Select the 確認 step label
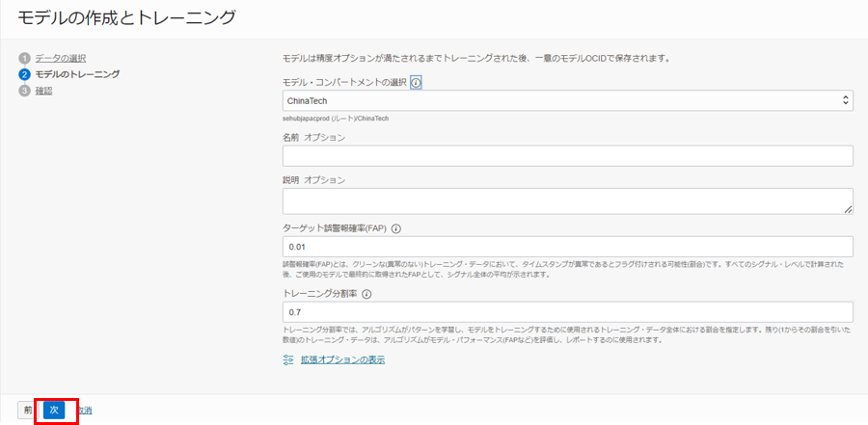Image resolution: width=868 pixels, height=425 pixels. [43, 91]
